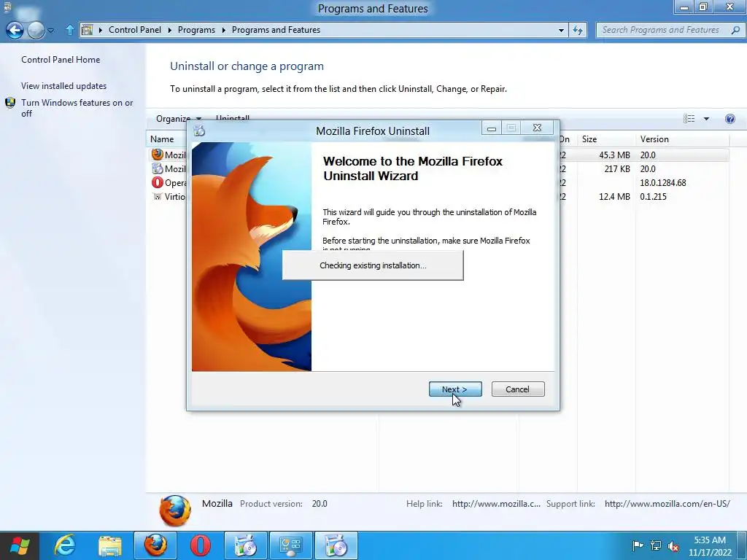This screenshot has height=560, width=747.
Task: Click Control Panel in the address breadcrumb
Action: point(135,29)
